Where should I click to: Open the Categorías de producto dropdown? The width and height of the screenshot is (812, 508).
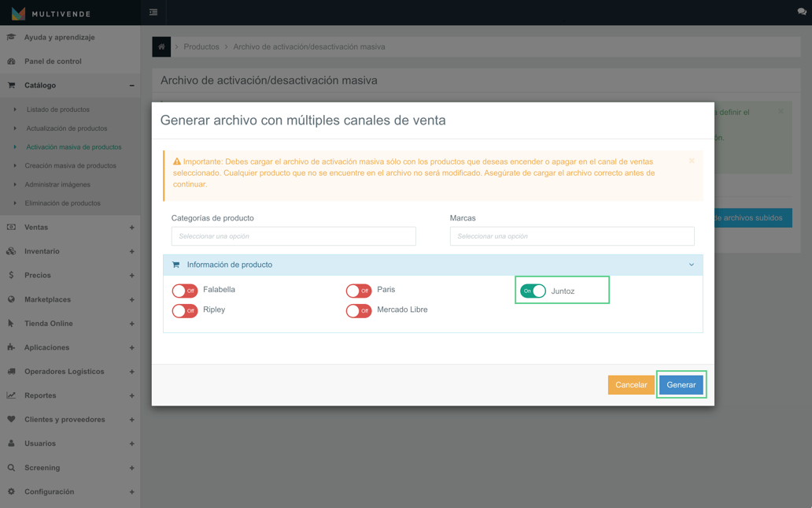(293, 236)
